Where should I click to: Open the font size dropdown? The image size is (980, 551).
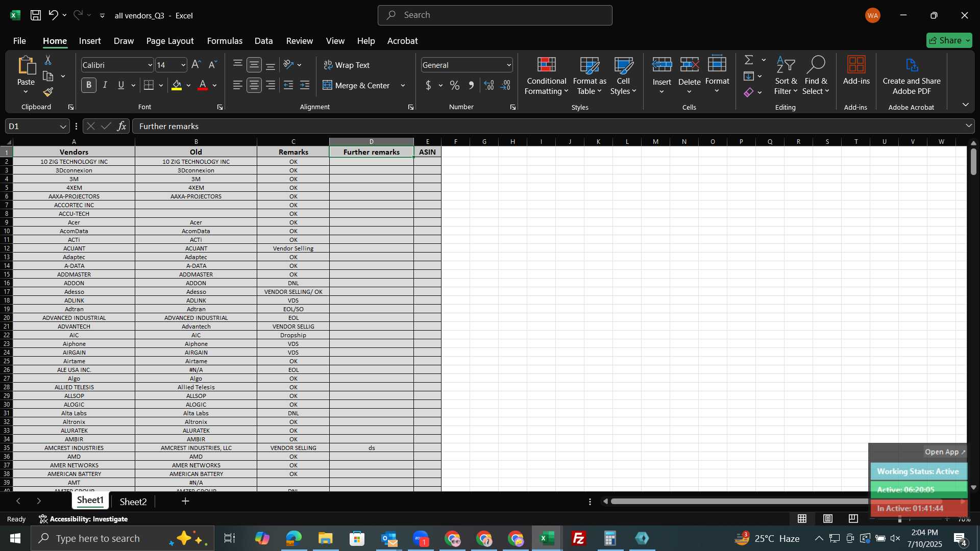click(x=183, y=65)
